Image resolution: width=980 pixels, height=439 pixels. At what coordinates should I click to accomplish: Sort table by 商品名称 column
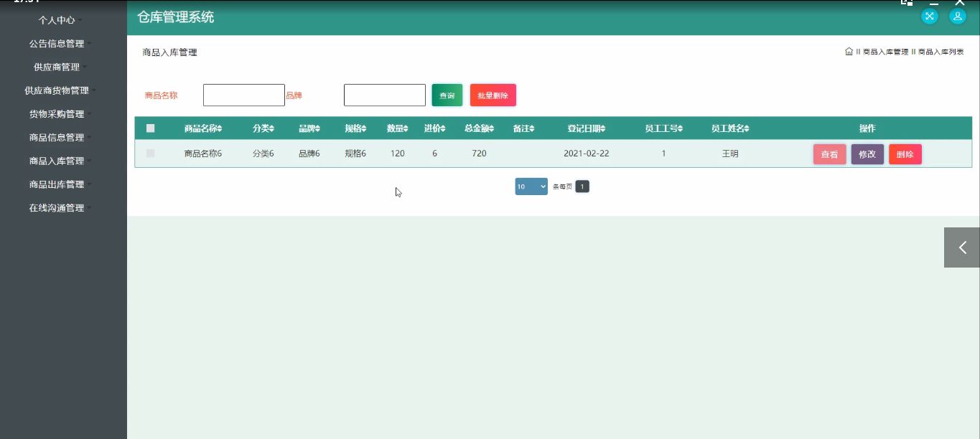203,128
